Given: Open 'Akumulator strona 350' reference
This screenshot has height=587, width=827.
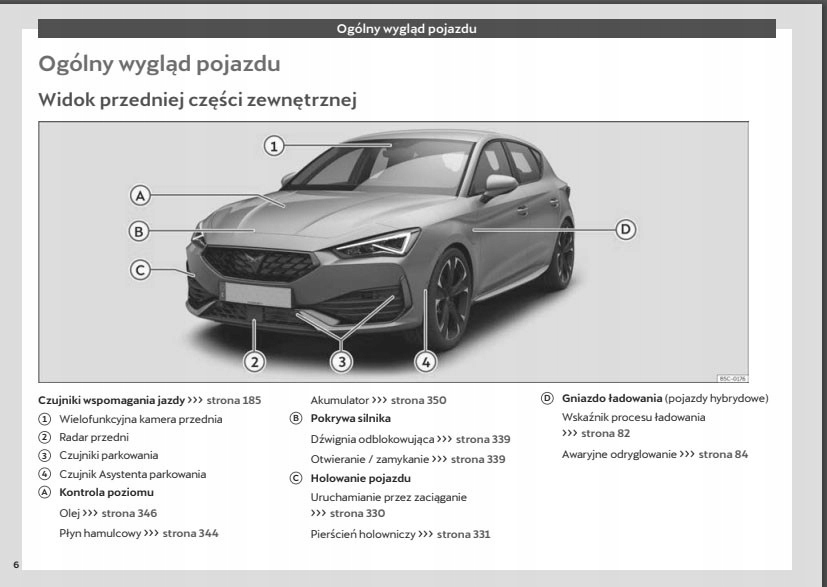Looking at the screenshot, I should [378, 400].
